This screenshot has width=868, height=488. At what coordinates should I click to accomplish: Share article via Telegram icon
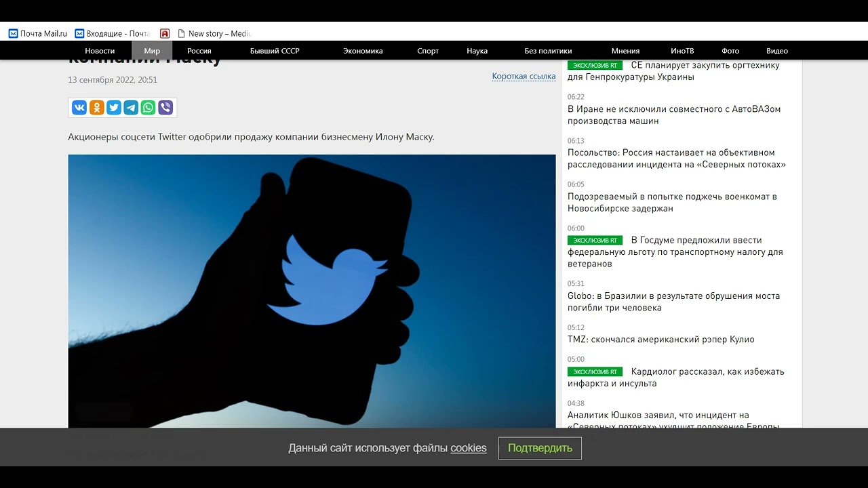[x=131, y=107]
